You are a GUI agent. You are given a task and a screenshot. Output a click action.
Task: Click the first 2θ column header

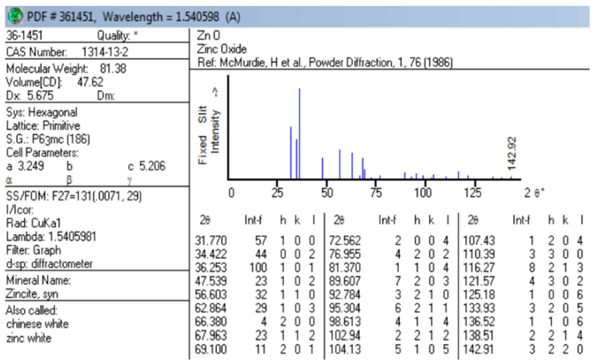click(205, 220)
